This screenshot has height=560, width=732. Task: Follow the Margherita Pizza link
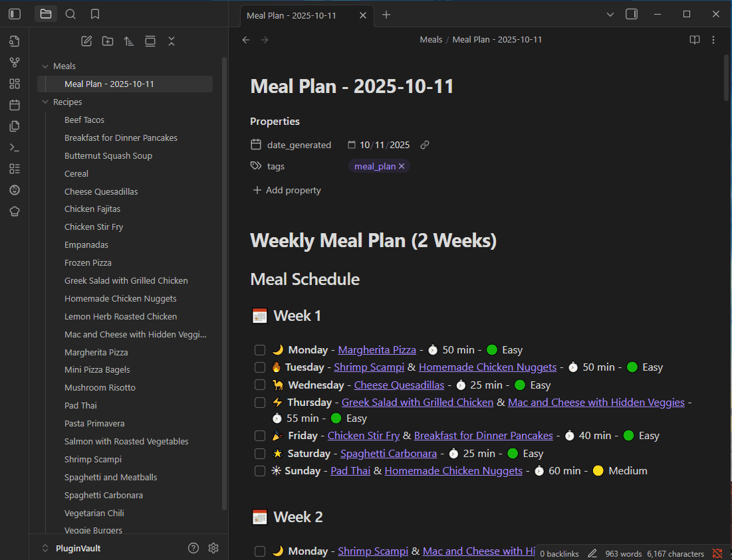[x=377, y=350]
